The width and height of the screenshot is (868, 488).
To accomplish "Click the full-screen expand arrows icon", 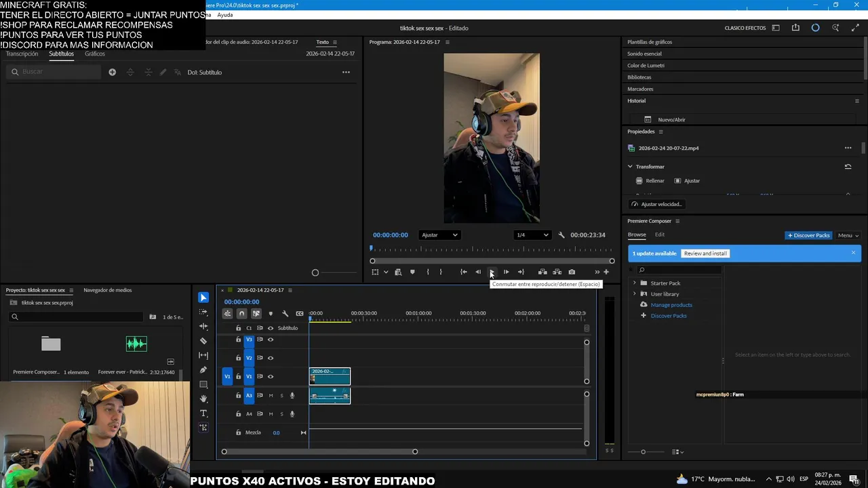I will pos(855,28).
